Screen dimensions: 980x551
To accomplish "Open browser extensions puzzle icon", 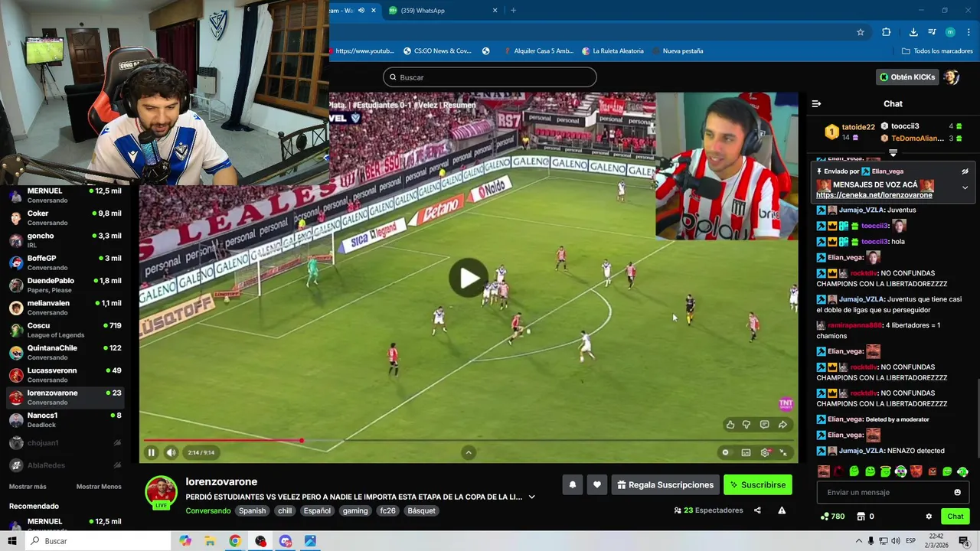I will click(887, 32).
